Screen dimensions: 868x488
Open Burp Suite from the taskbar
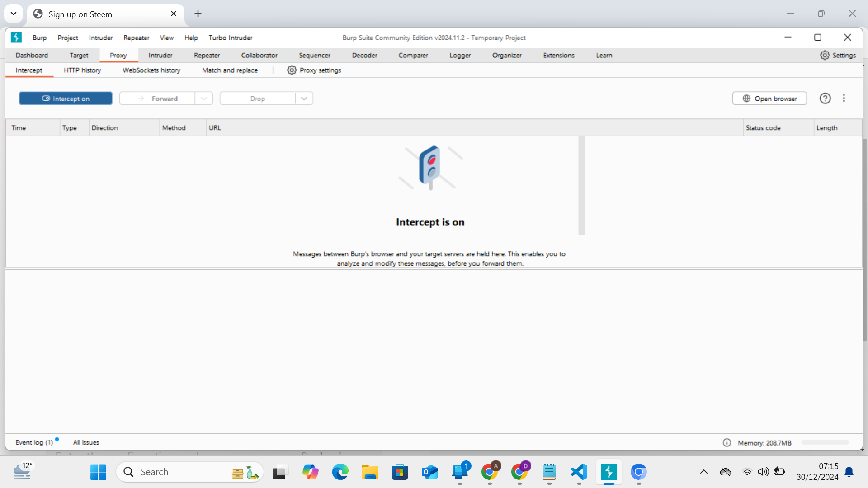click(x=609, y=471)
